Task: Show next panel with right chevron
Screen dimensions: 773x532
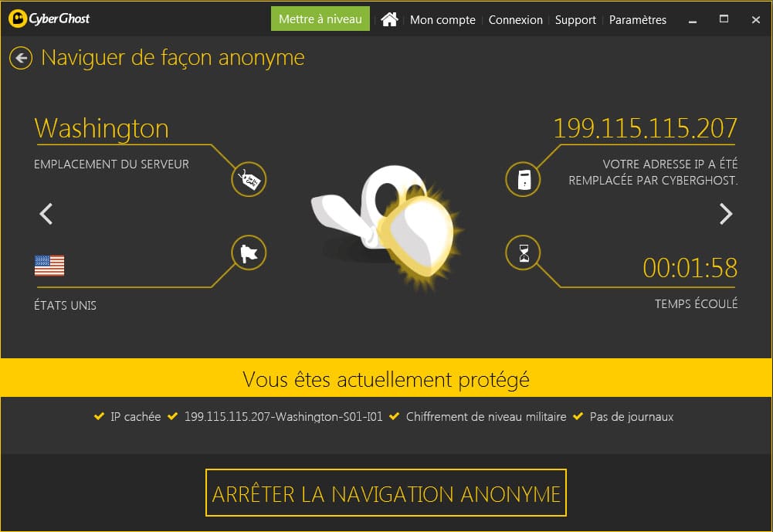Action: click(726, 214)
